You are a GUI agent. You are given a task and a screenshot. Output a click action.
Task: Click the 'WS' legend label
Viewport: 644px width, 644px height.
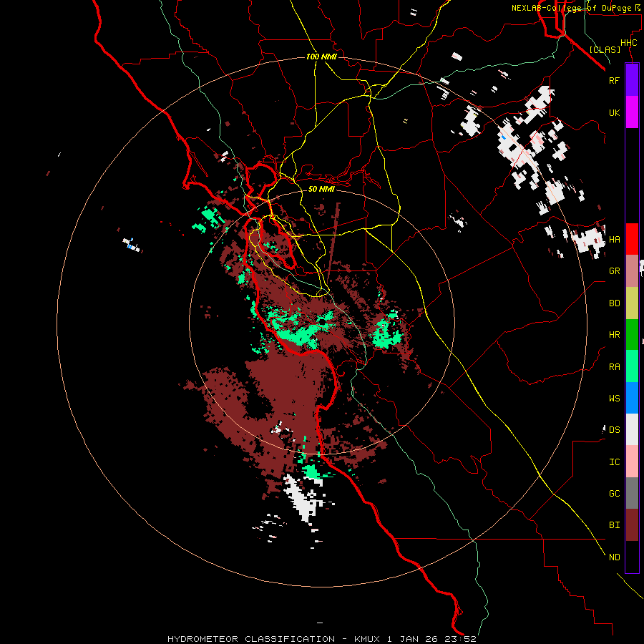pyautogui.click(x=614, y=398)
